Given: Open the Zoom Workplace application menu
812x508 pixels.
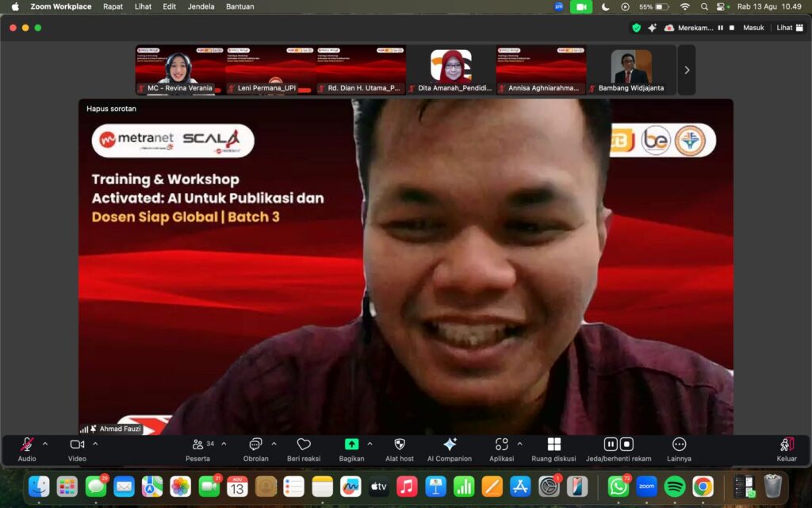Looking at the screenshot, I should (x=61, y=6).
